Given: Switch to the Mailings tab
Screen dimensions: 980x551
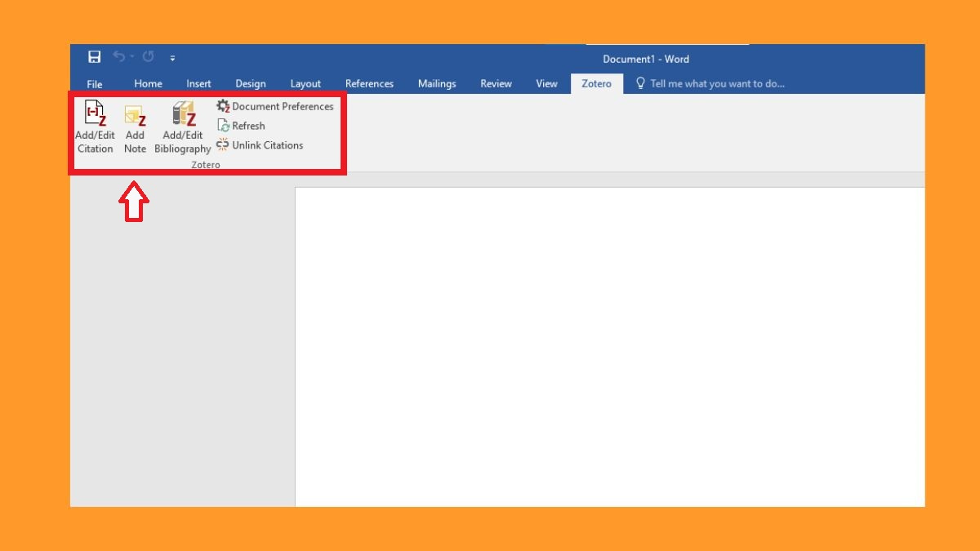Looking at the screenshot, I should (437, 83).
